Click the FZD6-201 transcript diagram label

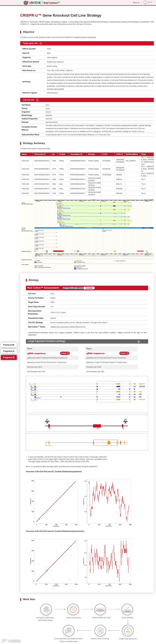[49, 445]
